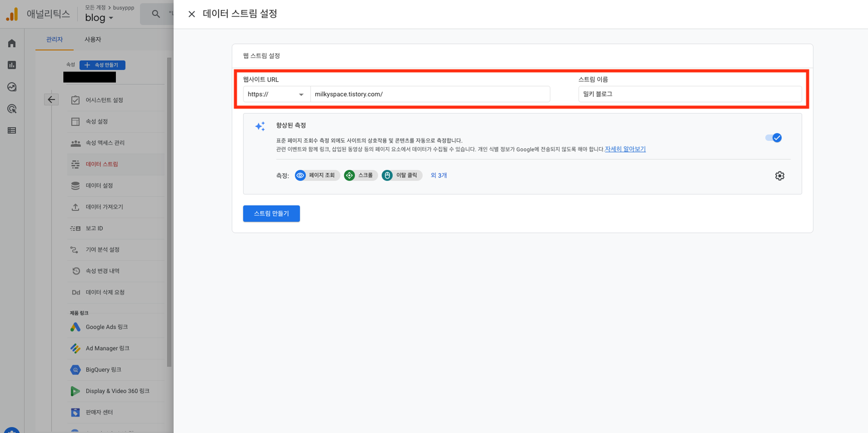This screenshot has width=868, height=433.
Task: Focus the website URL input field
Action: coord(430,94)
